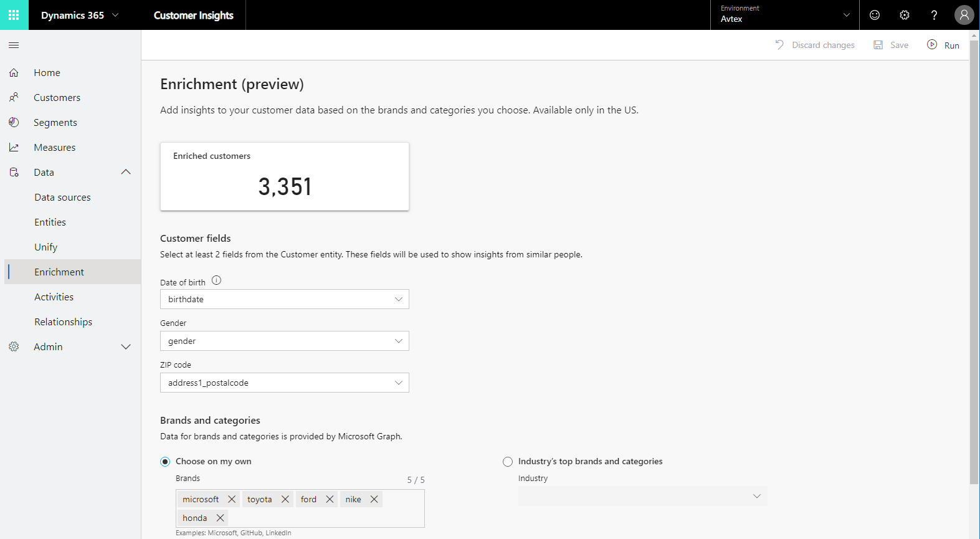This screenshot has height=539, width=980.
Task: Select Industry's top brands and categories
Action: point(508,462)
